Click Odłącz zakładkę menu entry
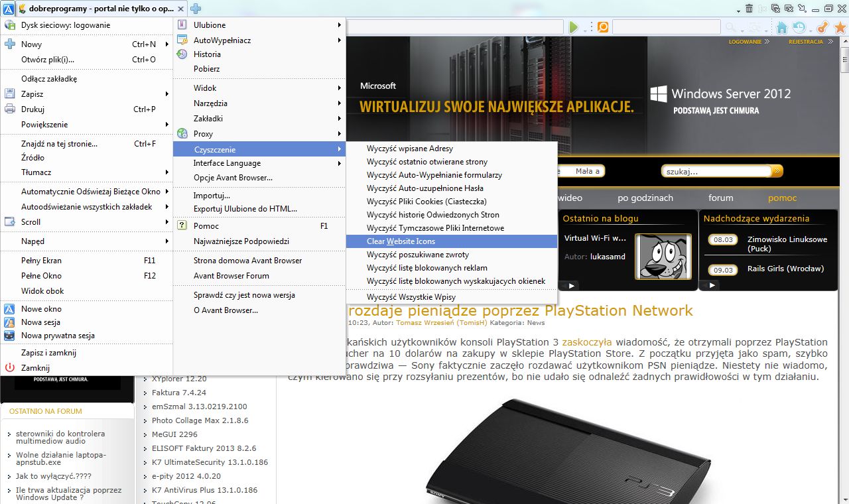This screenshot has height=504, width=849. point(86,79)
